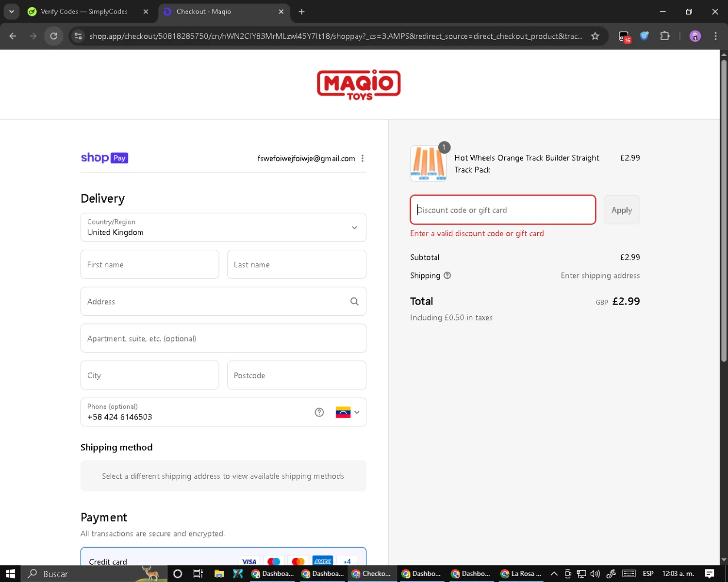Click the Maqio Toys logo
728x582 pixels.
359,85
